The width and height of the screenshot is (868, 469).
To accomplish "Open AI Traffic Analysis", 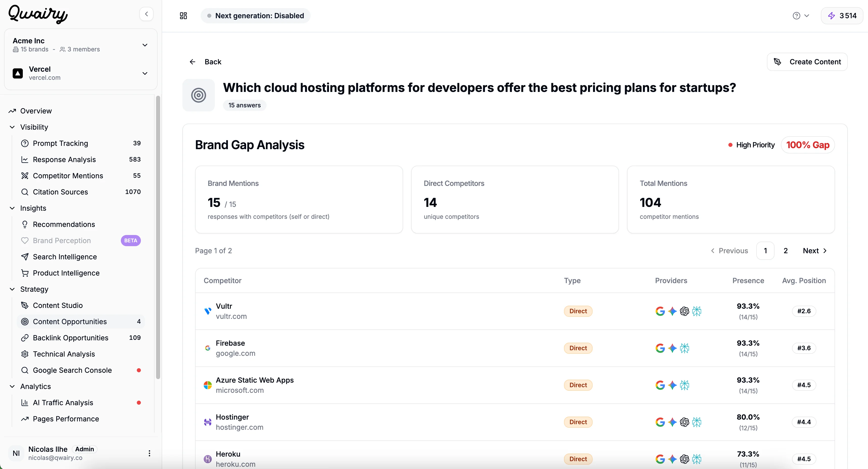I will 63,402.
